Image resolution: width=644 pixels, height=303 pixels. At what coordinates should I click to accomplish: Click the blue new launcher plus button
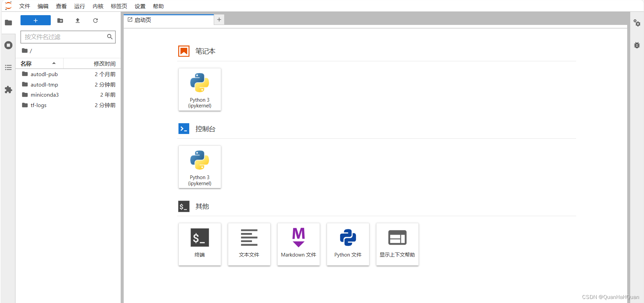tap(36, 20)
